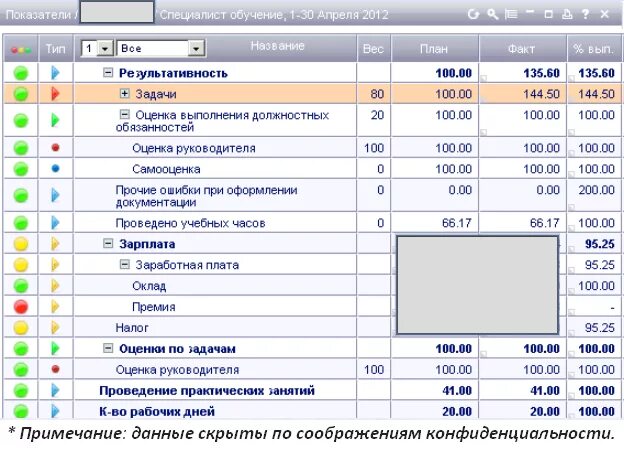Click the refresh icon in title bar
The image size is (624, 452).
pyautogui.click(x=473, y=14)
